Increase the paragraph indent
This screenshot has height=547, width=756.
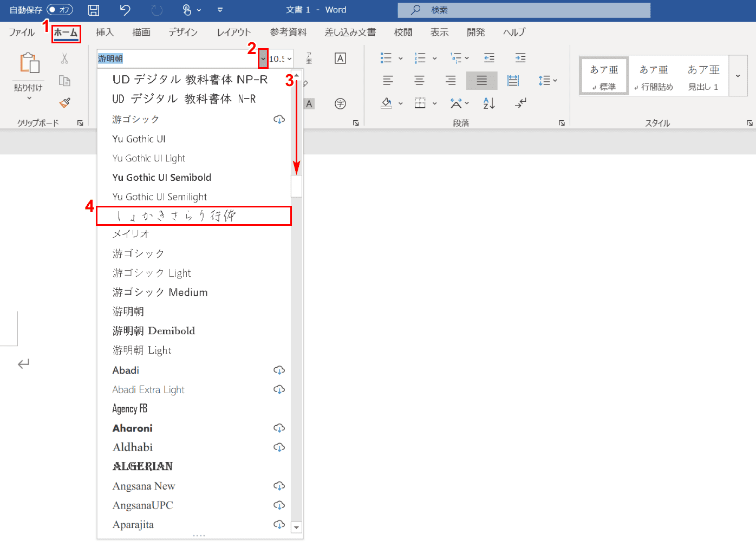pyautogui.click(x=520, y=58)
